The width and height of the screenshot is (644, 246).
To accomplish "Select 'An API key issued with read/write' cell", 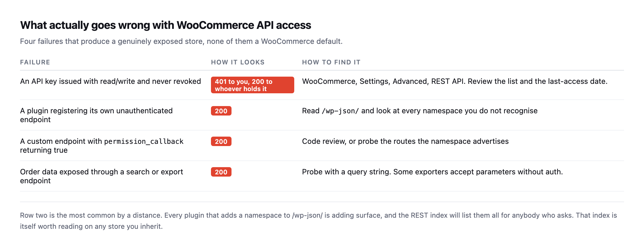I will [110, 81].
